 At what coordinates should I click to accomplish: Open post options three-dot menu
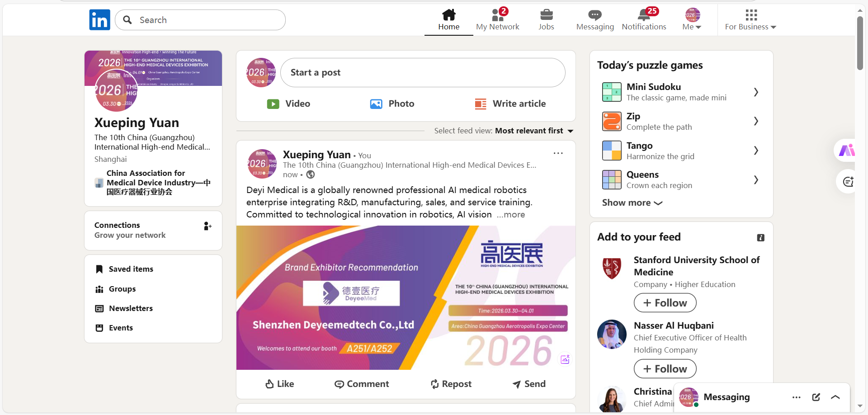pyautogui.click(x=558, y=153)
